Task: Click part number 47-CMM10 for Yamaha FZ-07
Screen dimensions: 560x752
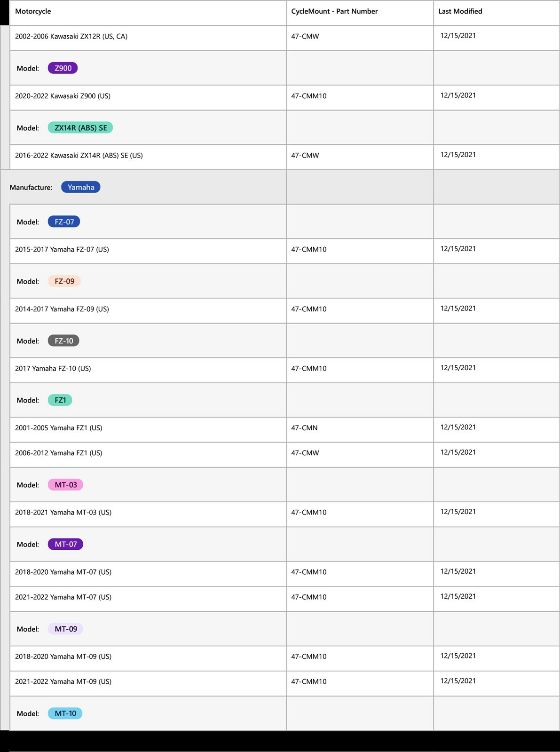Action: click(308, 249)
